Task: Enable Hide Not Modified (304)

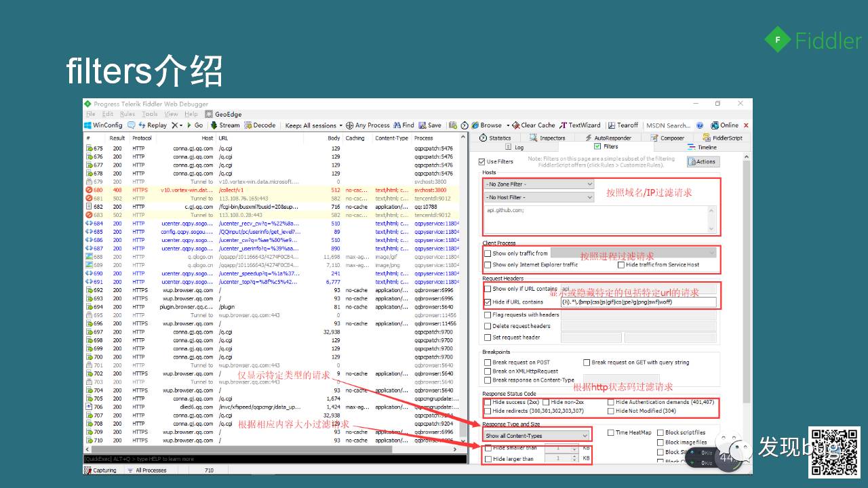Action: tap(610, 411)
